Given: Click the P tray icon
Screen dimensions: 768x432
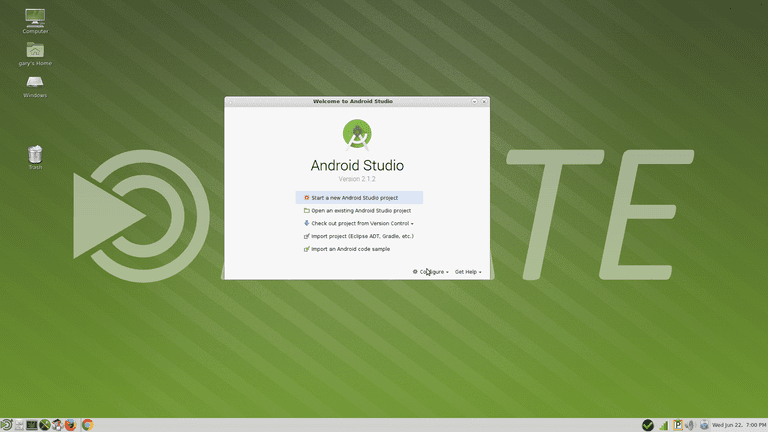Looking at the screenshot, I should click(678, 425).
